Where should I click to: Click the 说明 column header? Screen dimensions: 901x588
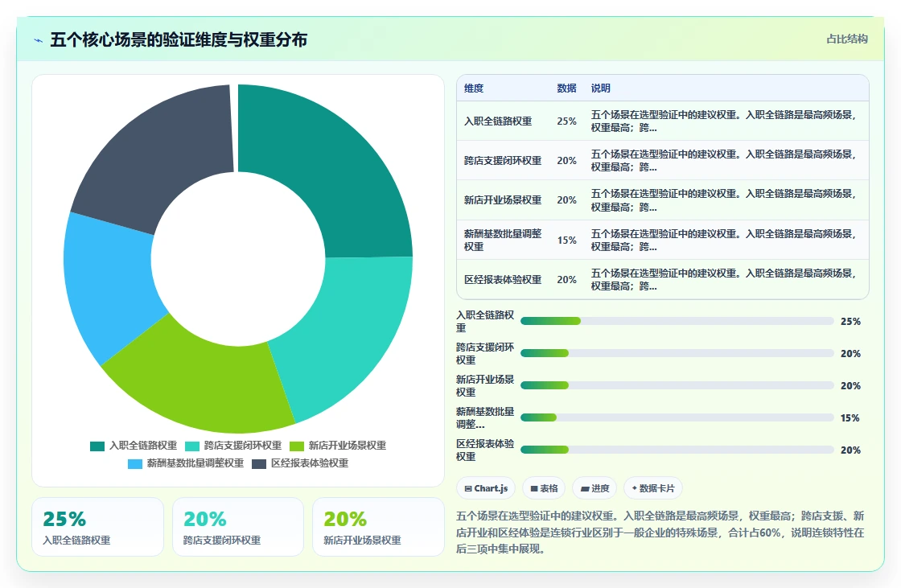click(x=600, y=88)
